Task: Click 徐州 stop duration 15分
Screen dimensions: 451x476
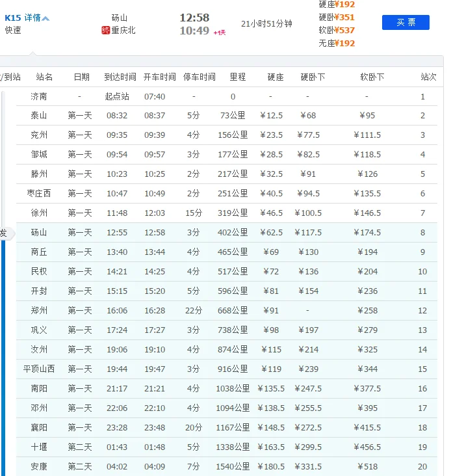Action: coord(194,213)
